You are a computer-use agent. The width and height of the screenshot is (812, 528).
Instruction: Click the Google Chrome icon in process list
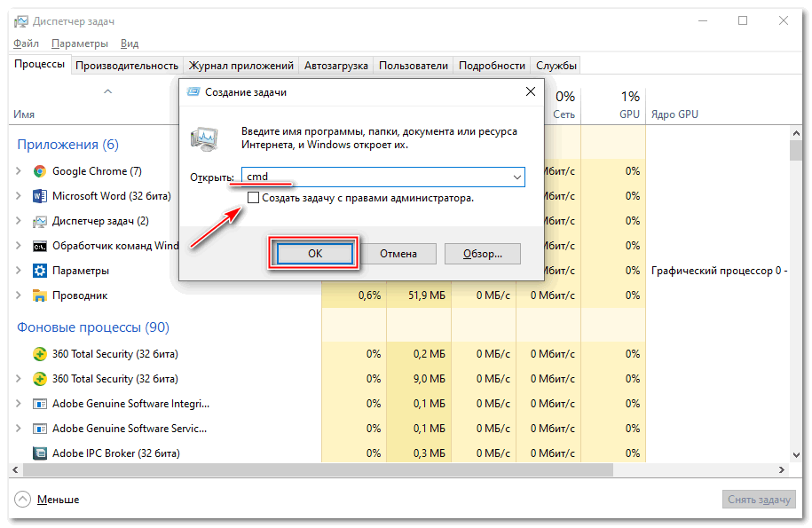(x=40, y=171)
